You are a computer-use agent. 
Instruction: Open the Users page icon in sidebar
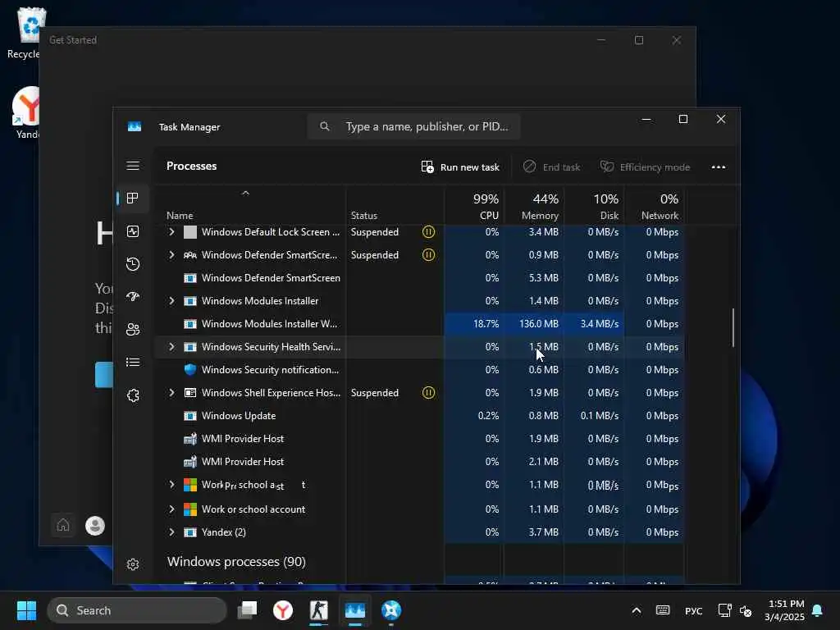point(133,330)
